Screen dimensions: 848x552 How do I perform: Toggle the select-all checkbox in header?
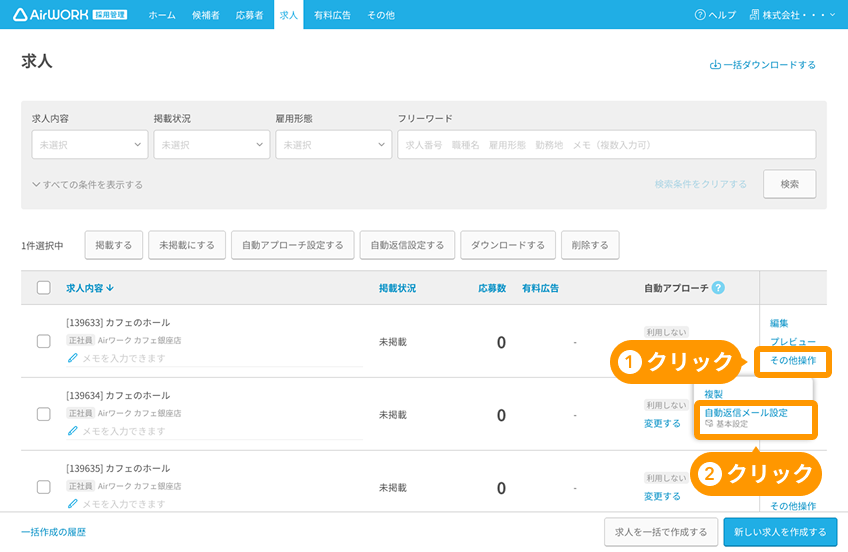(44, 288)
